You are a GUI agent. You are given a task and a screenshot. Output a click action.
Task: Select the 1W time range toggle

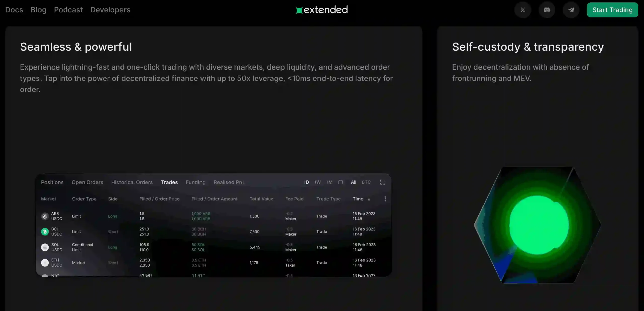317,182
